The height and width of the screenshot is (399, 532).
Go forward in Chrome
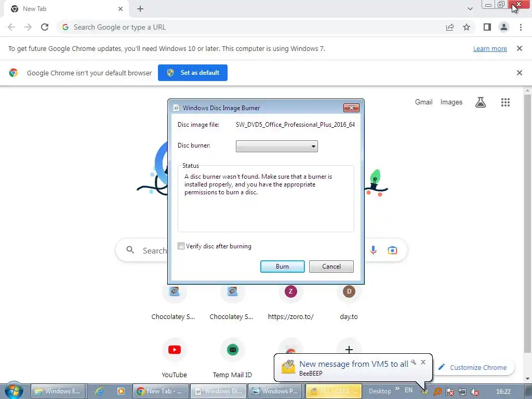coord(28,27)
